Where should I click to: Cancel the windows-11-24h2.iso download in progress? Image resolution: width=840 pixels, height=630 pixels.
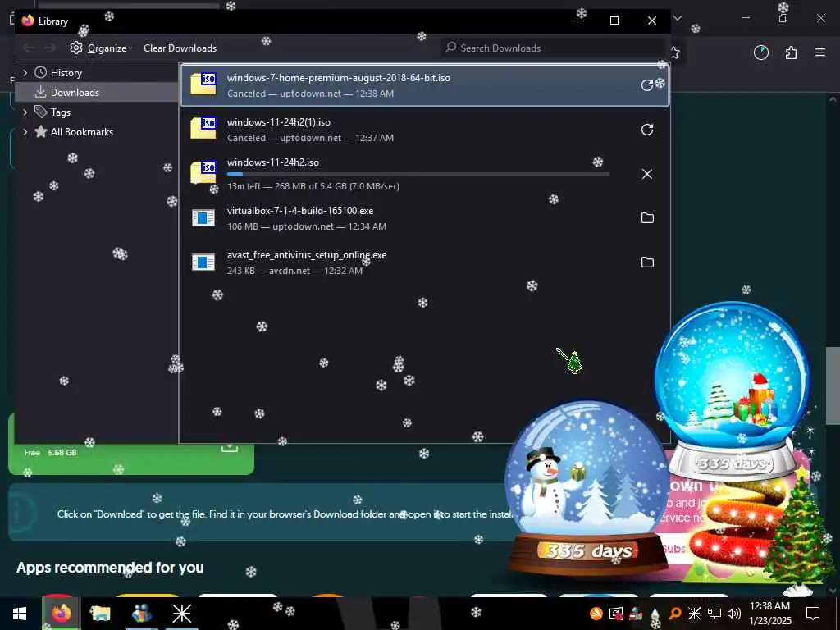click(647, 174)
